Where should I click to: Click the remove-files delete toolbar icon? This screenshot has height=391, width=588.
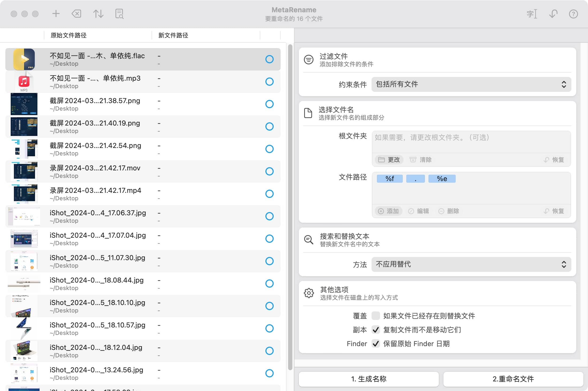(x=77, y=14)
